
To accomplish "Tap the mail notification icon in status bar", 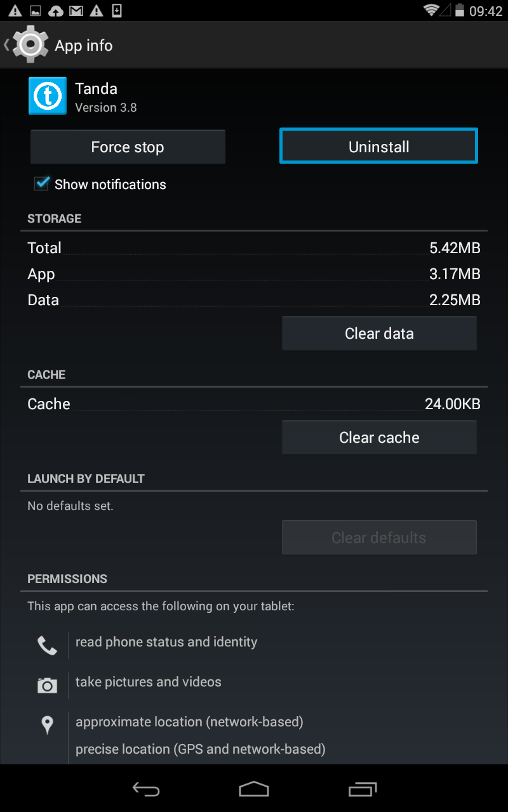I will [x=76, y=11].
